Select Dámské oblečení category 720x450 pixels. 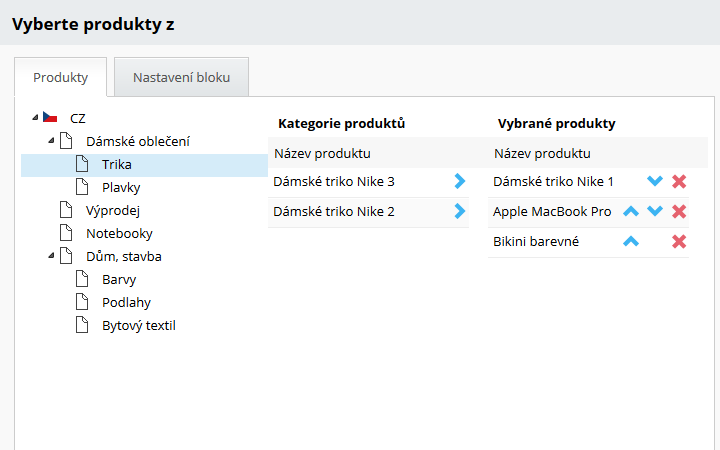pos(138,141)
